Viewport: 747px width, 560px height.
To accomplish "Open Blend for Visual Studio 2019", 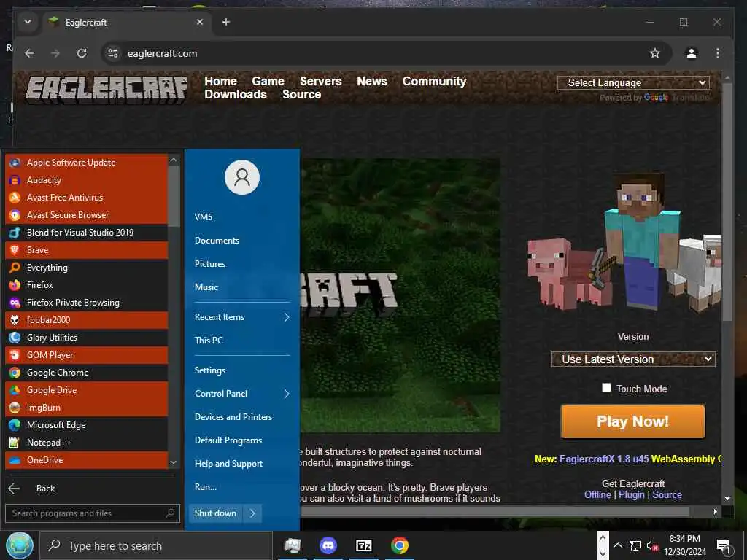I will pos(86,233).
